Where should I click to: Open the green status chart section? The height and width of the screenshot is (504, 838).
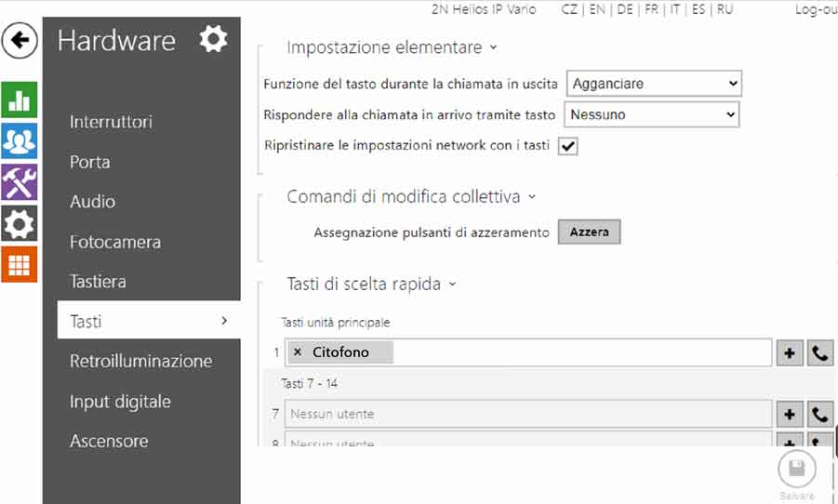(20, 99)
